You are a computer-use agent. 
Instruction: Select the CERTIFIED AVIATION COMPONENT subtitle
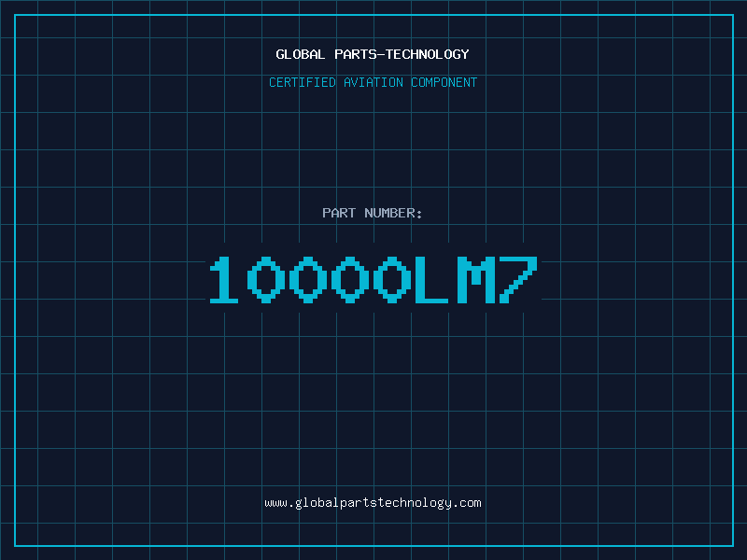coord(373,82)
